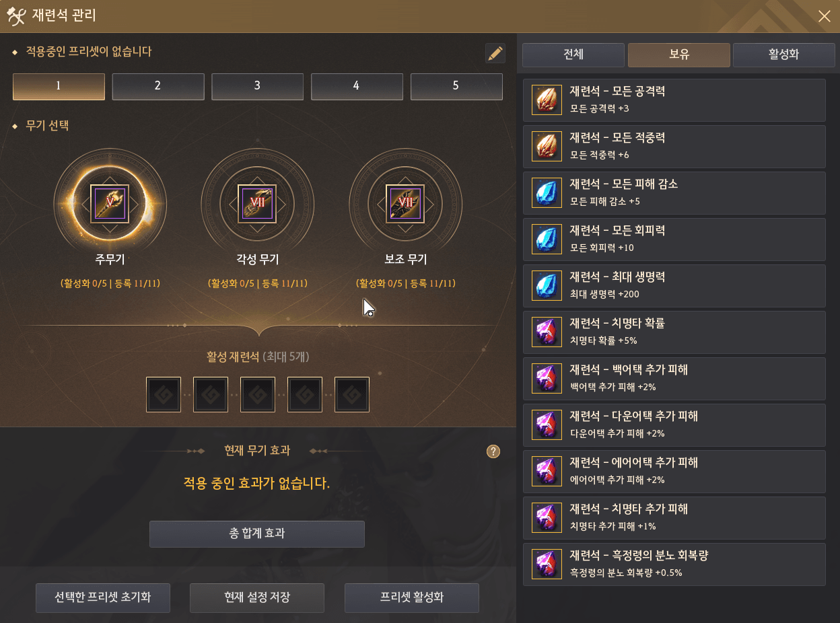Click the 모든 공격력 orange stone icon
The width and height of the screenshot is (840, 623).
click(546, 100)
